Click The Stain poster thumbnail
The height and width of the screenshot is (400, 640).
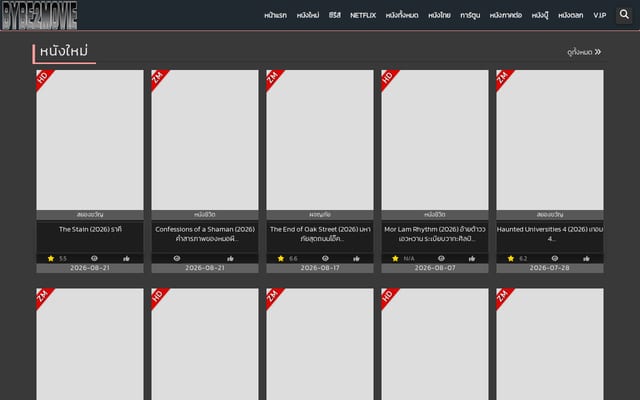[90, 140]
